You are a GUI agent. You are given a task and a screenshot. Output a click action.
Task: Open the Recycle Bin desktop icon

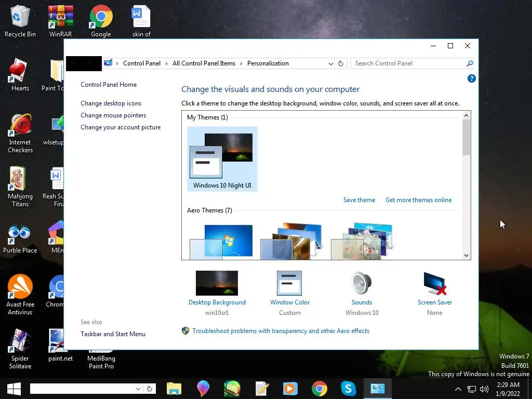pyautogui.click(x=20, y=21)
